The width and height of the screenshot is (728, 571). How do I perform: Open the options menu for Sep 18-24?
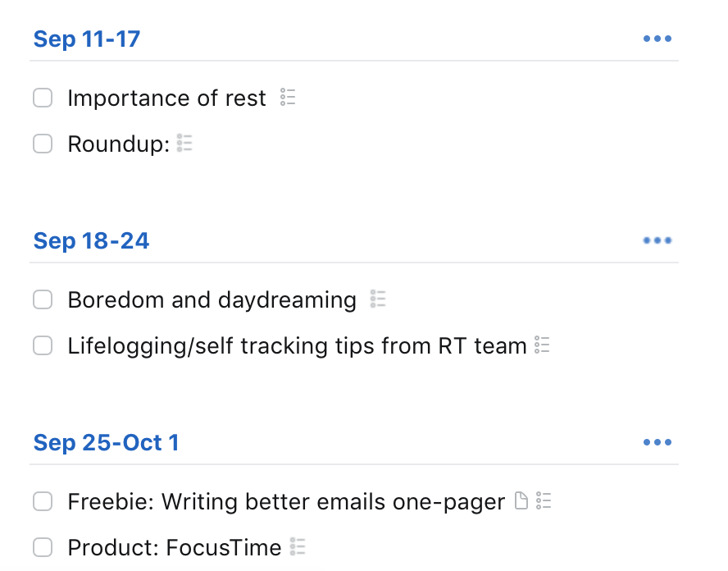coord(657,240)
